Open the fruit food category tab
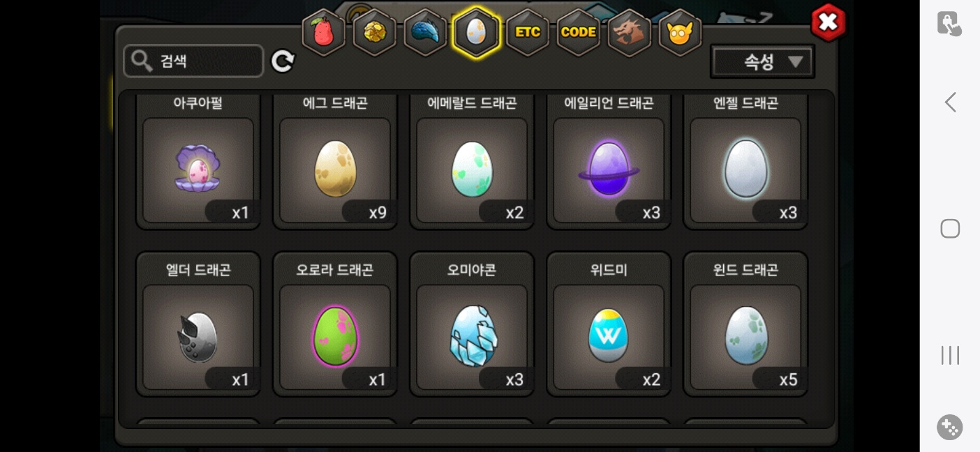 coord(324,32)
